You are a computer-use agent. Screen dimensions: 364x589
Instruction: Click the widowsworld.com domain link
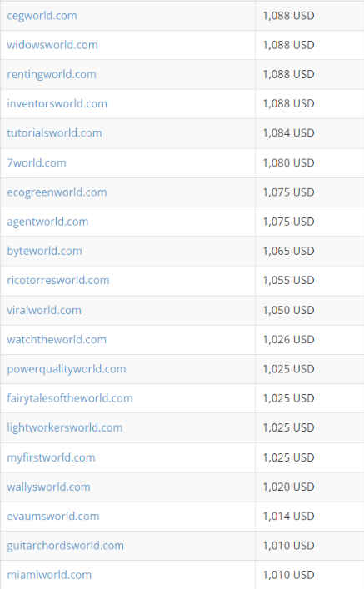point(52,45)
